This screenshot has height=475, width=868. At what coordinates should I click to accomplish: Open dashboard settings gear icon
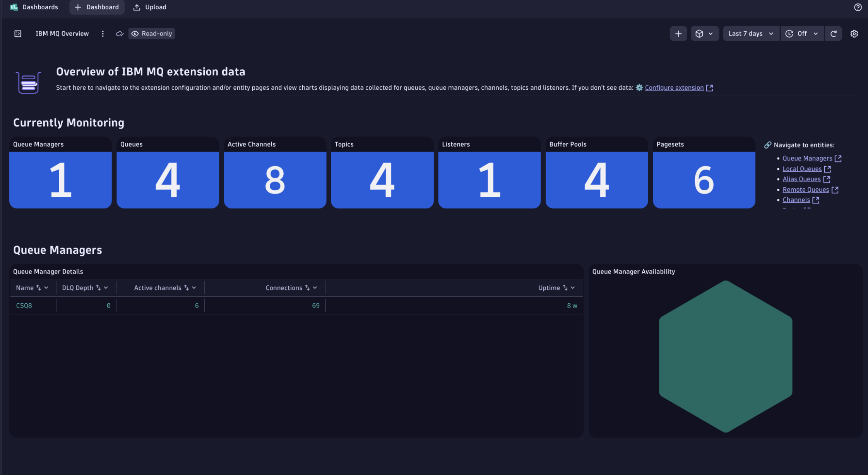[854, 34]
